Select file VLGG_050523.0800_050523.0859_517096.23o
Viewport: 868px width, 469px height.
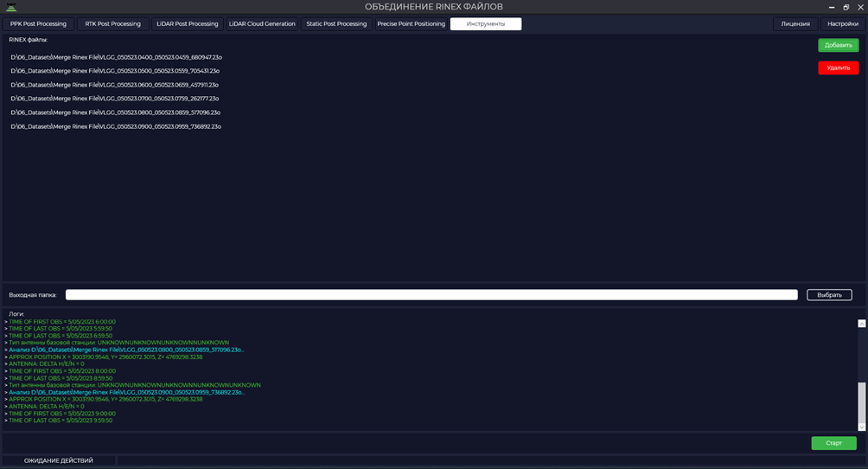pyautogui.click(x=116, y=112)
